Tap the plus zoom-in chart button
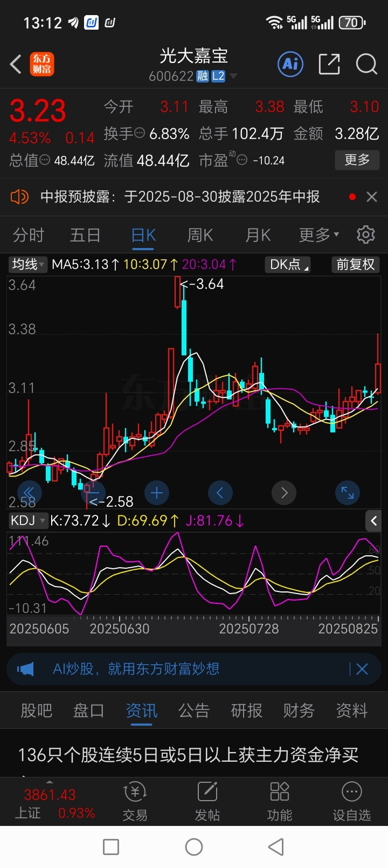Viewport: 388px width, 868px height. pos(157,493)
